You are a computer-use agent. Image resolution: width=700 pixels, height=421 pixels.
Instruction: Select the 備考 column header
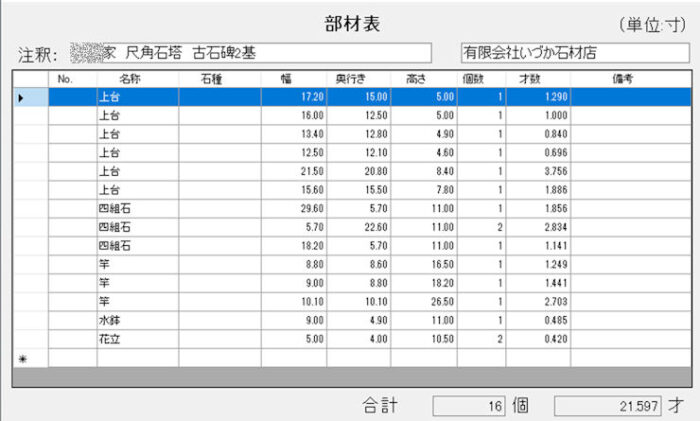coord(623,78)
